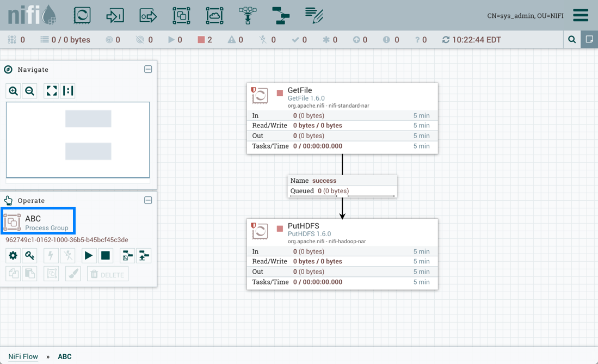
Task: Click the fit-to-screen button in Navigate
Action: click(x=52, y=91)
